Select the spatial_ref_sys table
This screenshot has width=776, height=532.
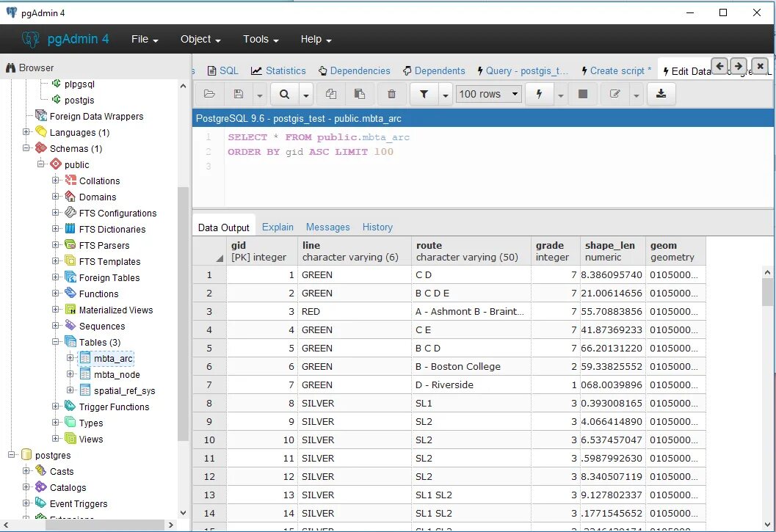(x=124, y=391)
